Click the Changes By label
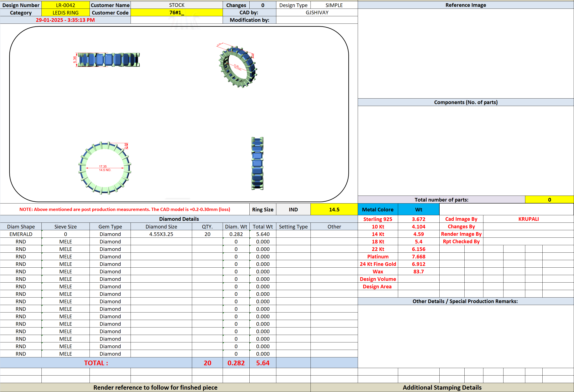The image size is (574, 392). click(x=461, y=227)
